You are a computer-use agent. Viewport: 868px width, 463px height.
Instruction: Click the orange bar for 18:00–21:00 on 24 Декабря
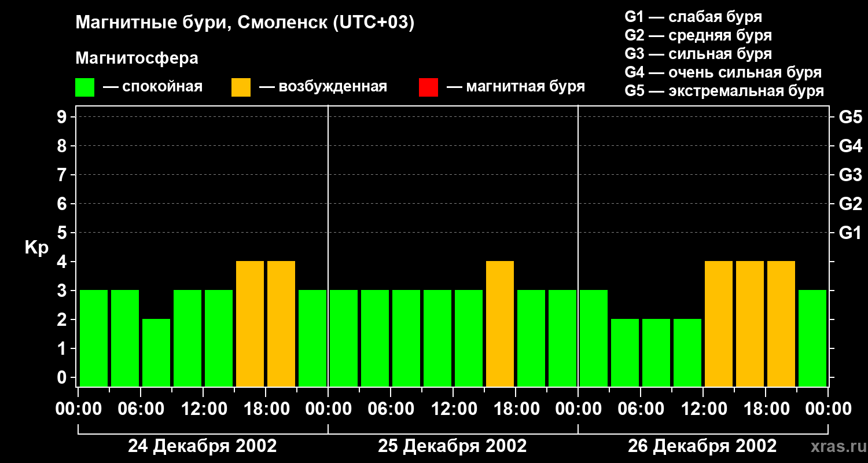coord(281,324)
